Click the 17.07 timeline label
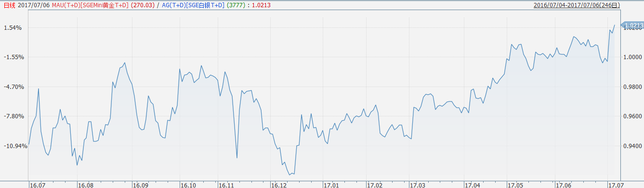 [x=617, y=185]
